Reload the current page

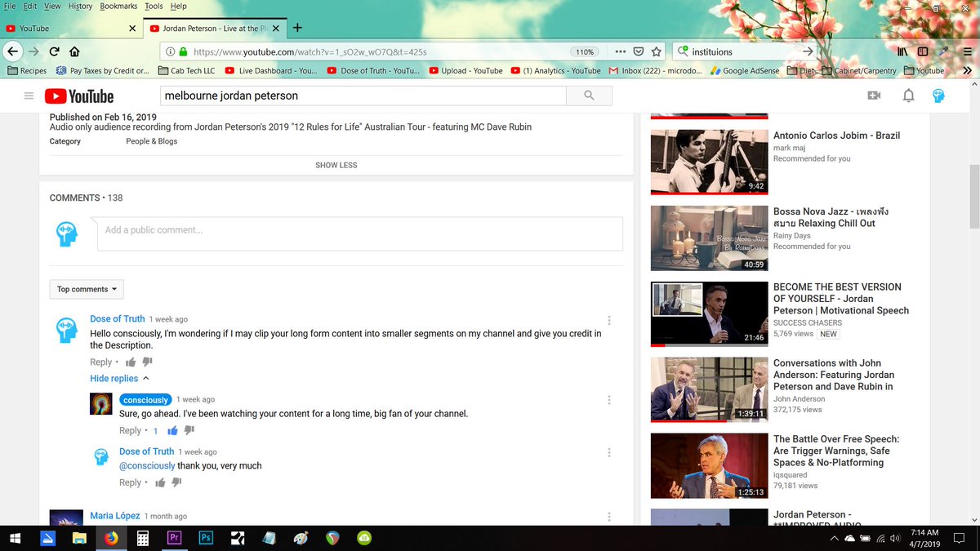(x=54, y=51)
